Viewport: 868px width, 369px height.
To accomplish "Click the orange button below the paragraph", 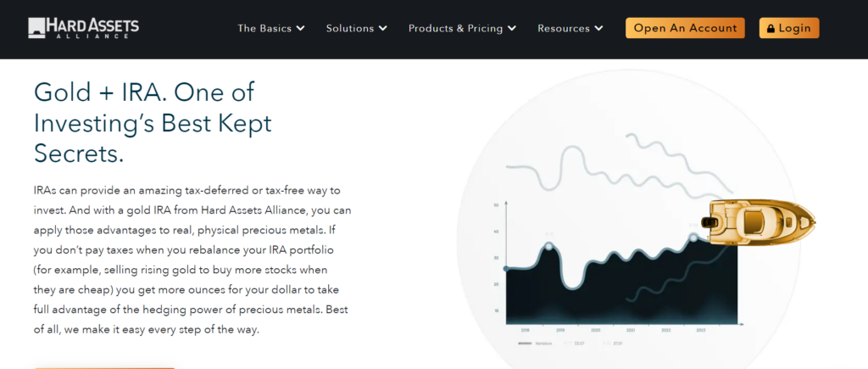I will pos(104,368).
